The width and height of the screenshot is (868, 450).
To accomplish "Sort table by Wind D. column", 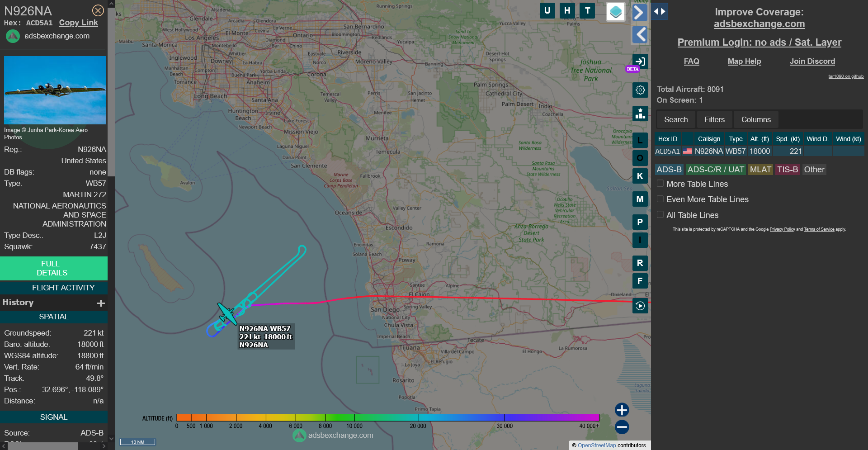I will point(817,139).
